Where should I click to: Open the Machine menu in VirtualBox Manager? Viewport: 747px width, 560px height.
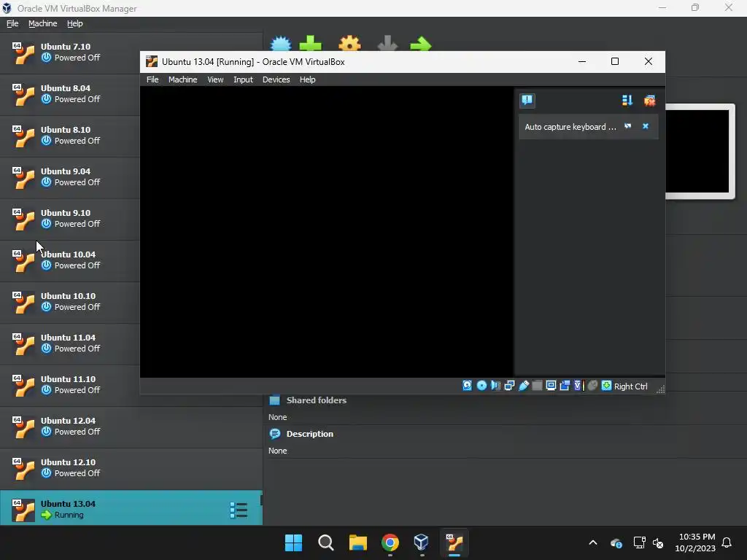(x=42, y=23)
